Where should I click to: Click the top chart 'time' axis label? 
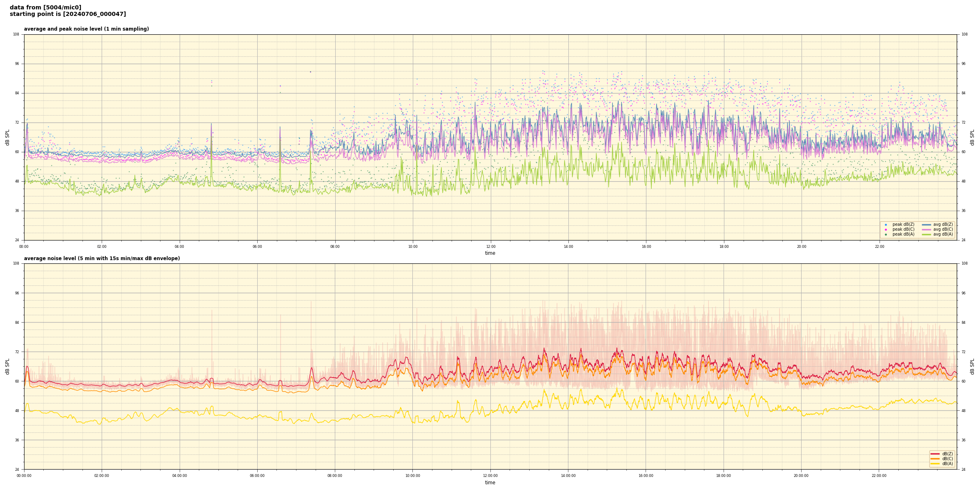pyautogui.click(x=490, y=253)
